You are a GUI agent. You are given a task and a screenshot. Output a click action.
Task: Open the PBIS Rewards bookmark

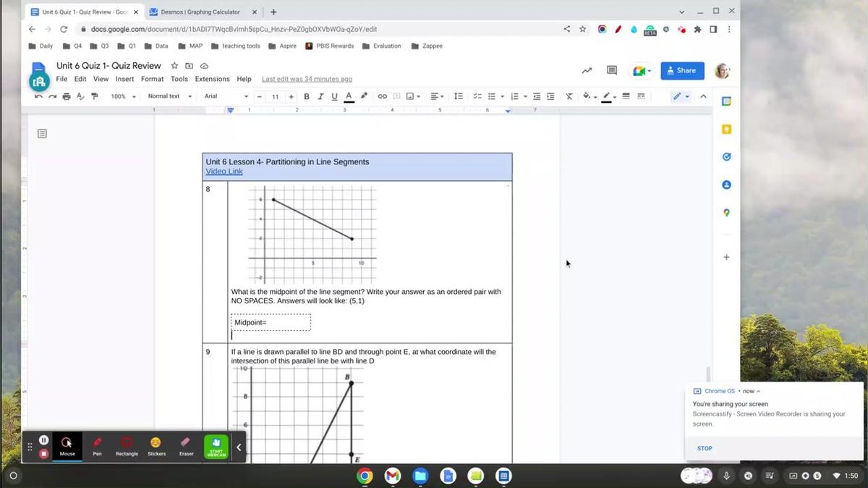[x=330, y=46]
